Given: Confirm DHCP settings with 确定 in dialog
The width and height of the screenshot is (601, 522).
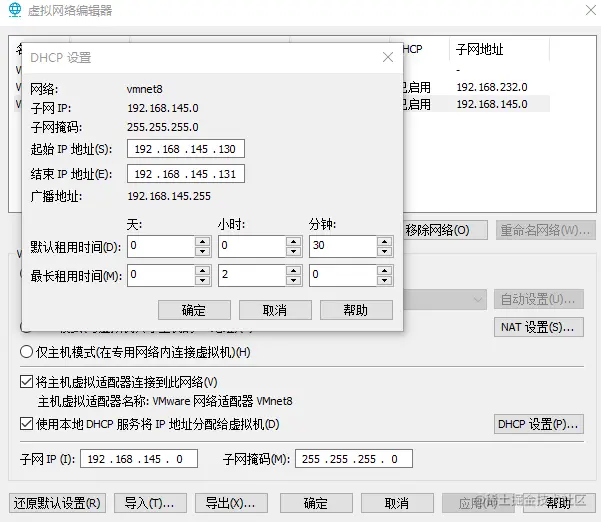Looking at the screenshot, I should click(x=194, y=310).
